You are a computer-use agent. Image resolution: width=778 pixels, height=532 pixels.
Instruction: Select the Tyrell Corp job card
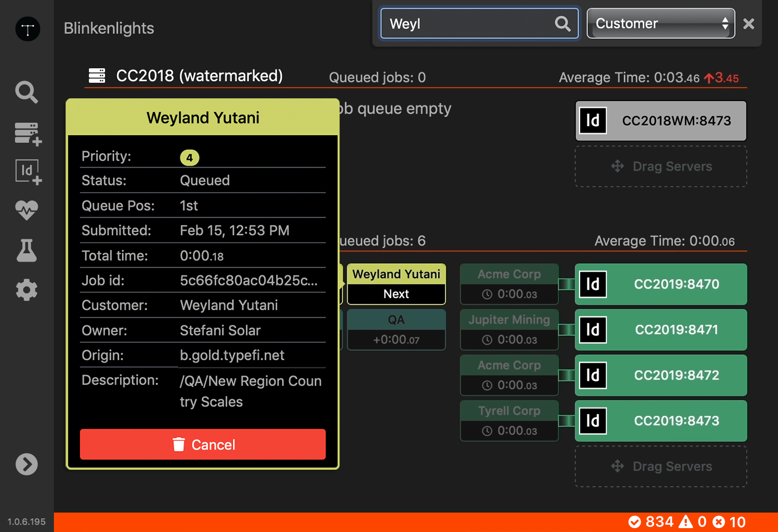pyautogui.click(x=509, y=420)
